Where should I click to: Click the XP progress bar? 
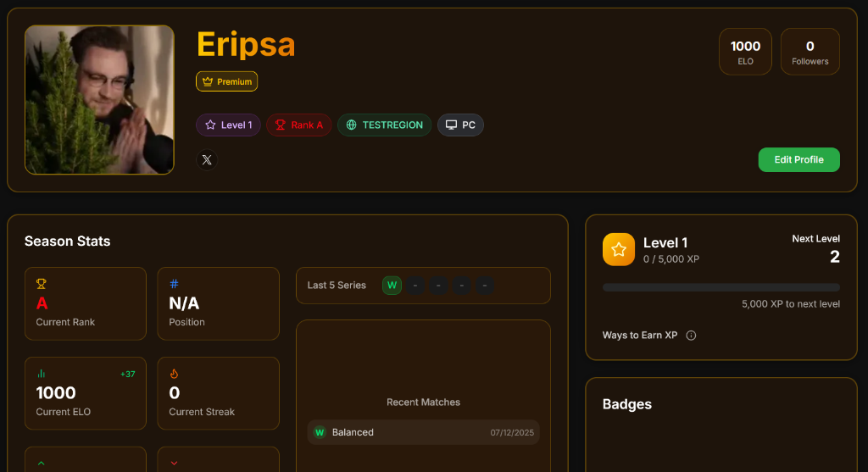[x=721, y=287]
